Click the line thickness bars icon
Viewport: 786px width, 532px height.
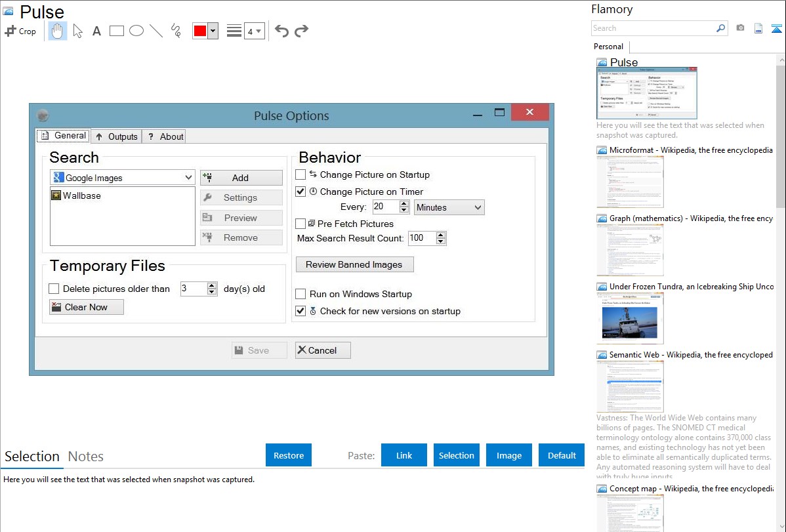tap(234, 31)
